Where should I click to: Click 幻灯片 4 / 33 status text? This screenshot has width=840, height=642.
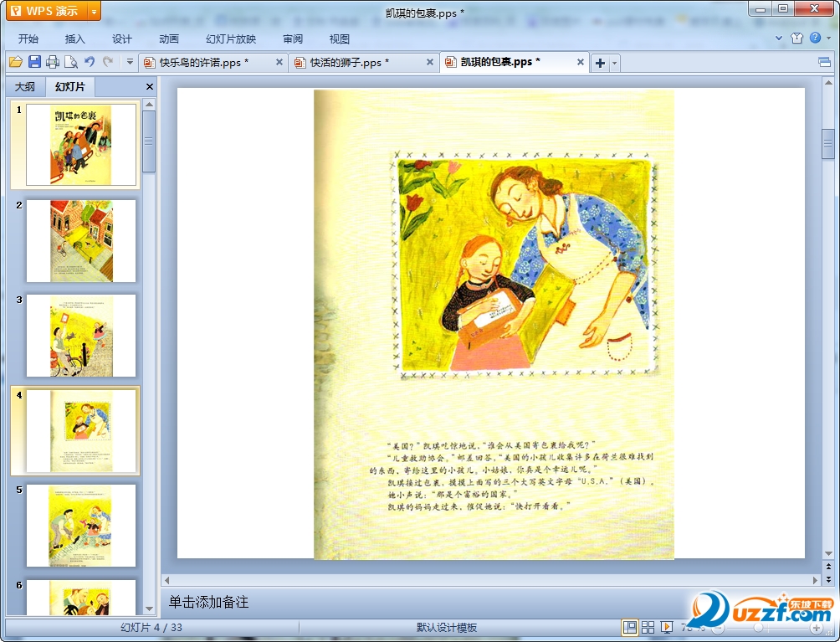point(151,628)
